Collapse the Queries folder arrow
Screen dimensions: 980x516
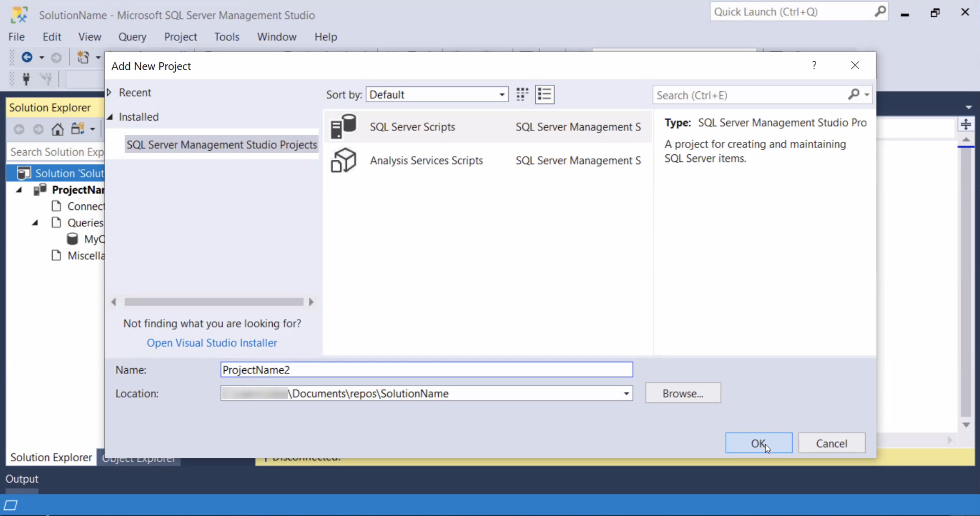[35, 223]
